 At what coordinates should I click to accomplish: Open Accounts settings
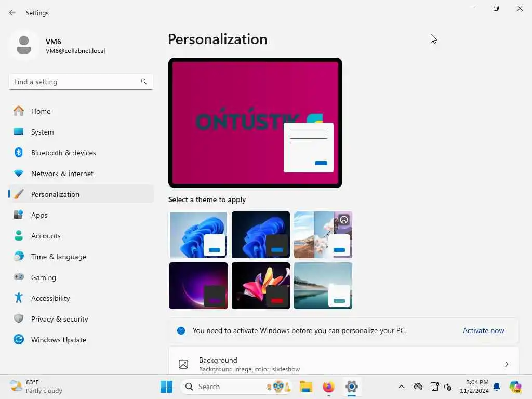[81, 236]
